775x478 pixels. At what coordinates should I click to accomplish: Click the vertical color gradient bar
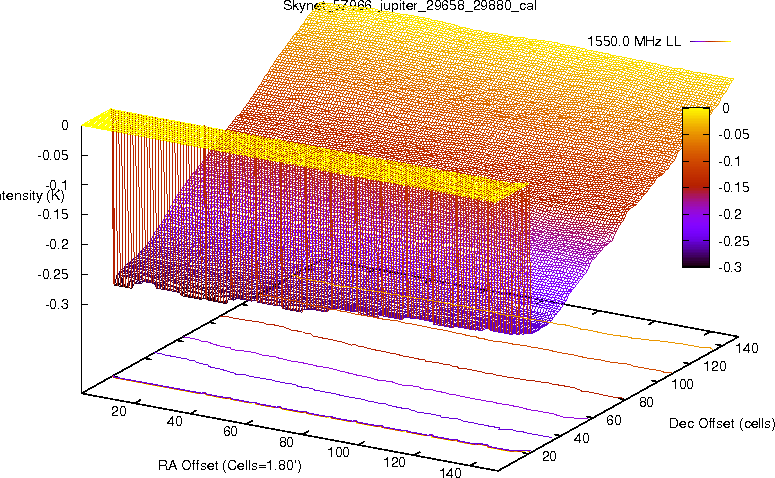coord(696,188)
